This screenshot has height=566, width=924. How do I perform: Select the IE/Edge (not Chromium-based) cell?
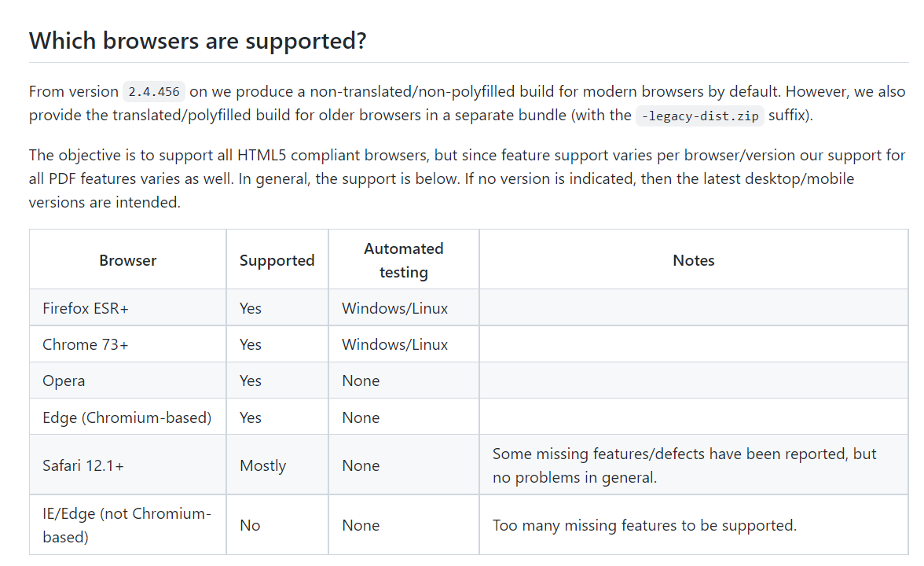[x=126, y=525]
